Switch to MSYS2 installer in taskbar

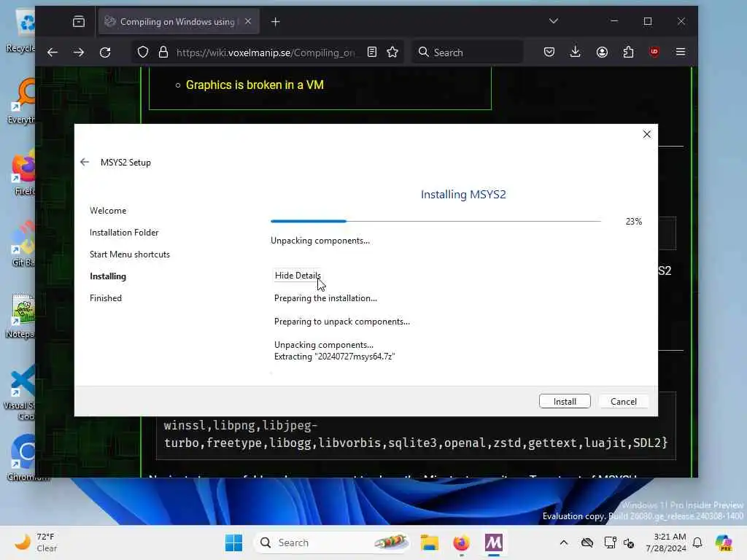coord(494,542)
